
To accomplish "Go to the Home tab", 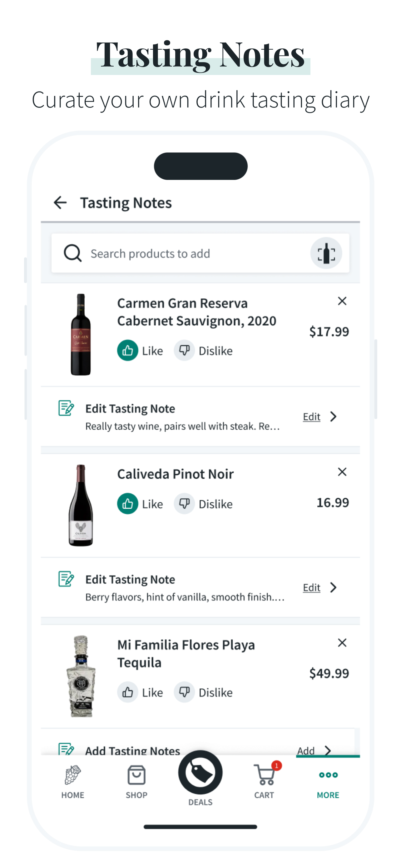I will tap(73, 781).
